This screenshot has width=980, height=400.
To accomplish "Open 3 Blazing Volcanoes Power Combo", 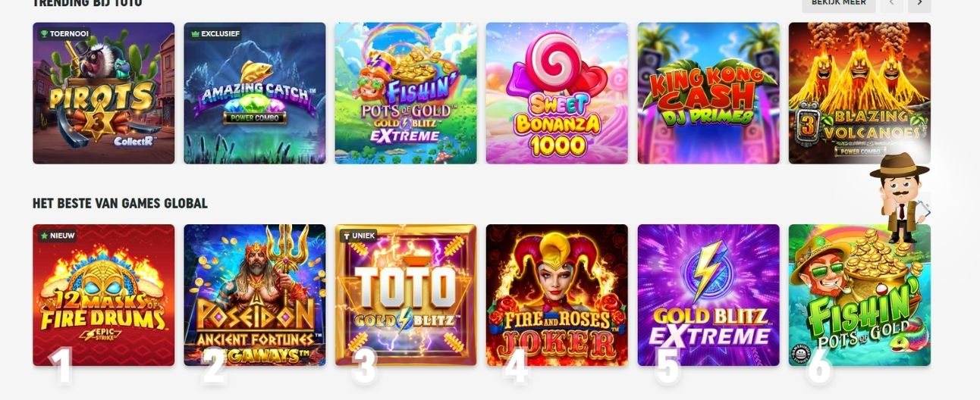I will (x=859, y=93).
